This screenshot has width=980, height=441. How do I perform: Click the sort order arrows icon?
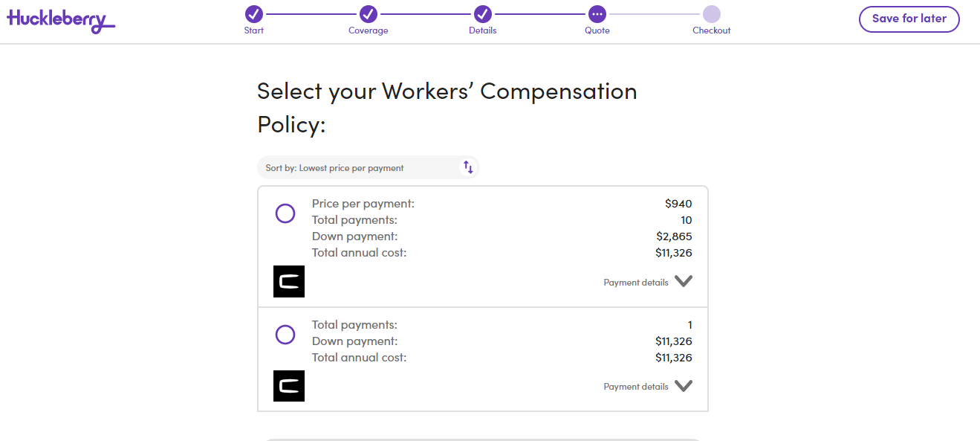click(x=468, y=167)
